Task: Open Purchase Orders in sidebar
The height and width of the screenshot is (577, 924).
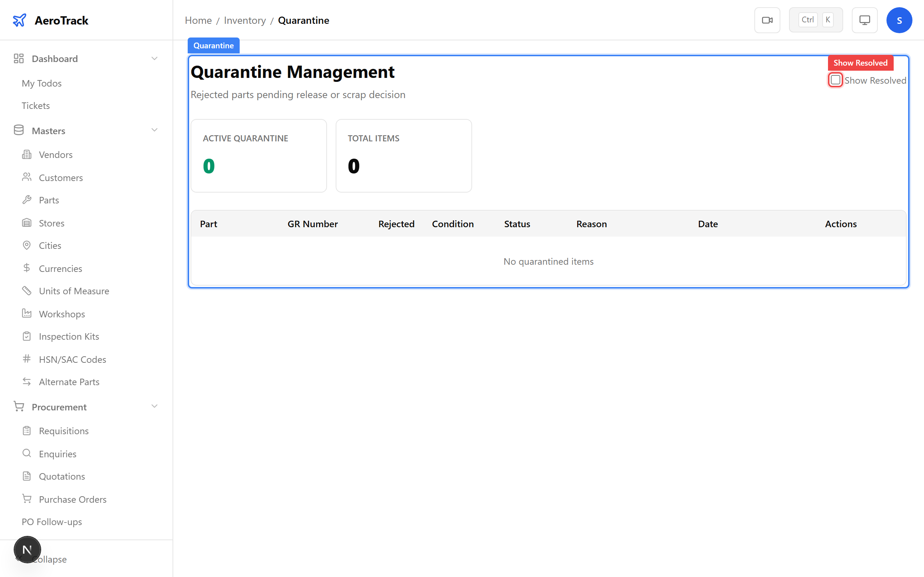Action: [x=73, y=499]
